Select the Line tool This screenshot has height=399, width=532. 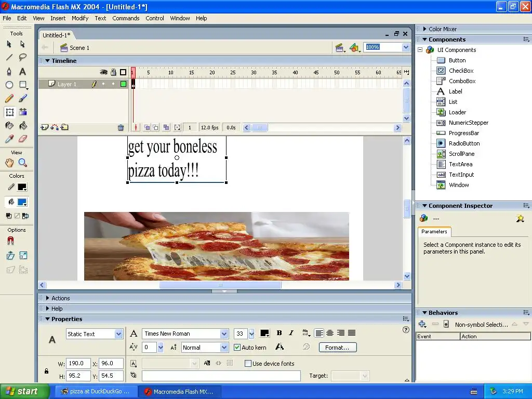pyautogui.click(x=9, y=57)
